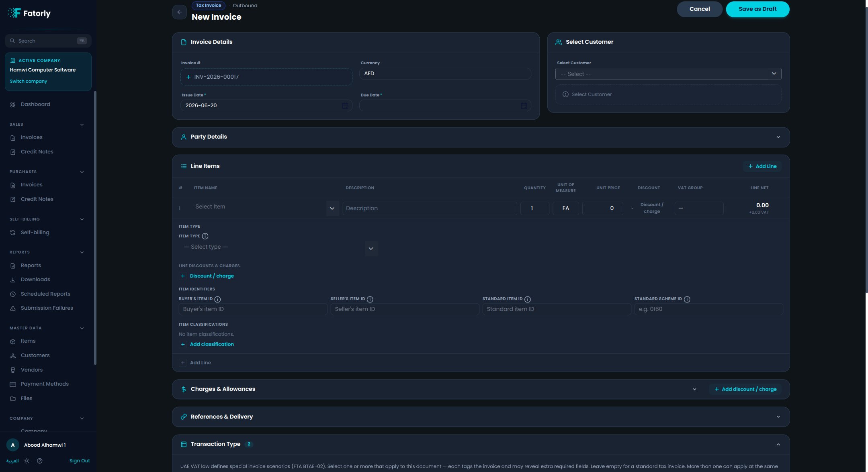Click the Buyer's item ID field
The width and height of the screenshot is (868, 472).
[253, 309]
